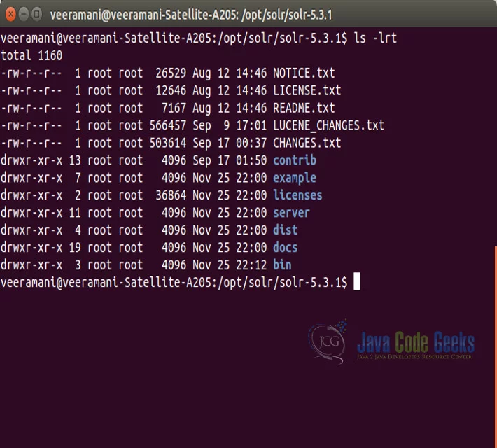Screen dimensions: 497x448
Task: Click permissions drwxr-xr-x in contrib row
Action: [x=31, y=160]
